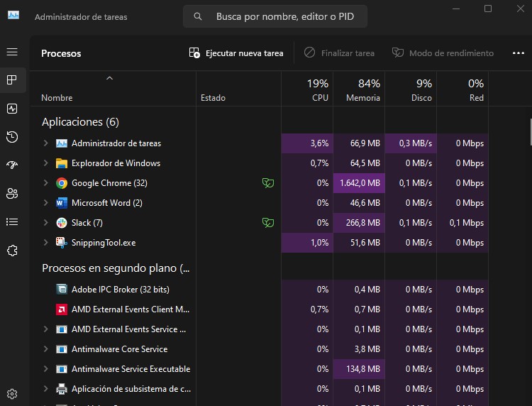
Task: Click the Aplicaciones (6) group heading
Action: (80, 122)
